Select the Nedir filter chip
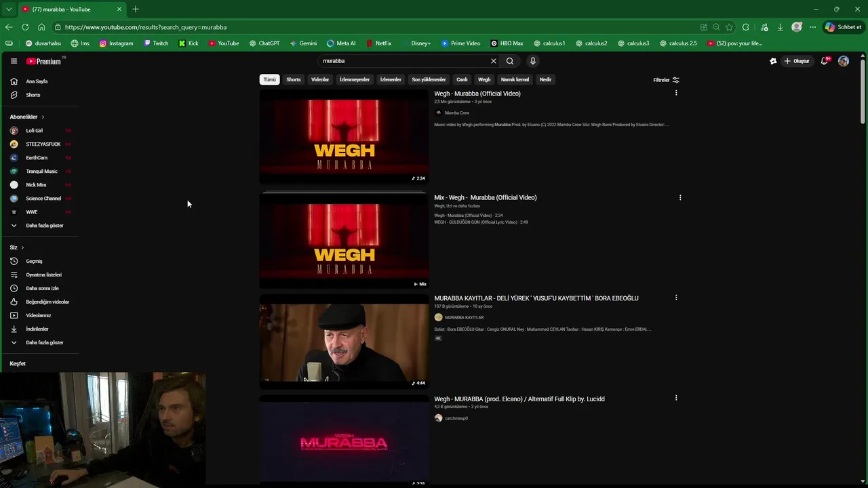The image size is (868, 488). [x=545, y=79]
